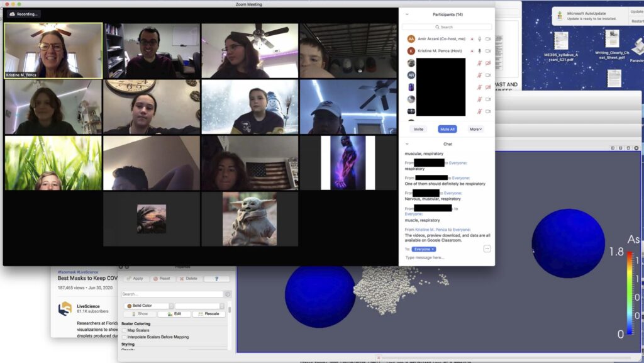Enable Map Scalars checkbox
This screenshot has height=363, width=644.
point(124,330)
